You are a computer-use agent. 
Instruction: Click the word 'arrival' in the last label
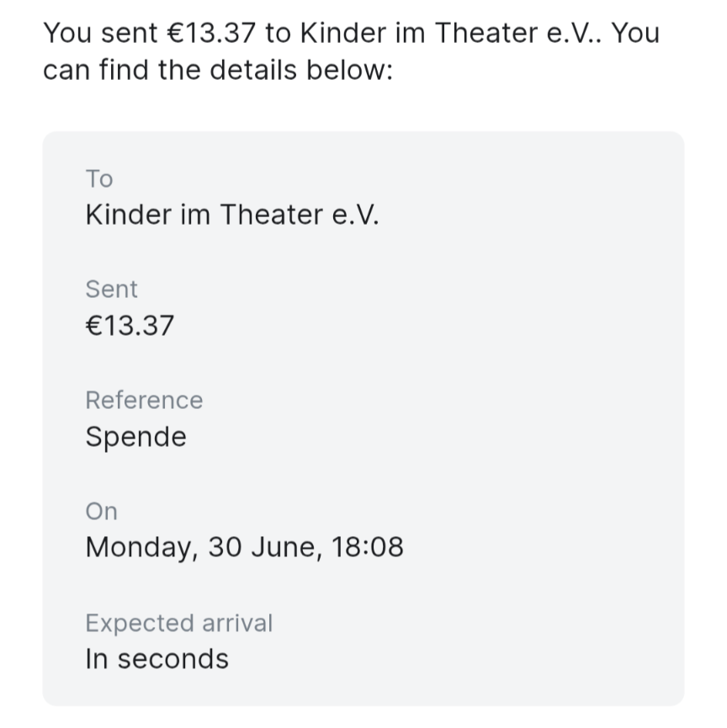tap(236, 624)
